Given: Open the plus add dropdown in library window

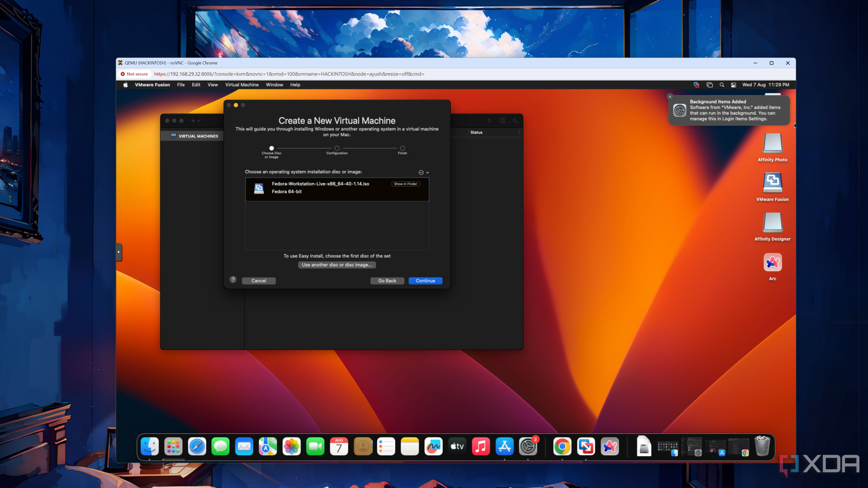Looking at the screenshot, I should tap(196, 121).
